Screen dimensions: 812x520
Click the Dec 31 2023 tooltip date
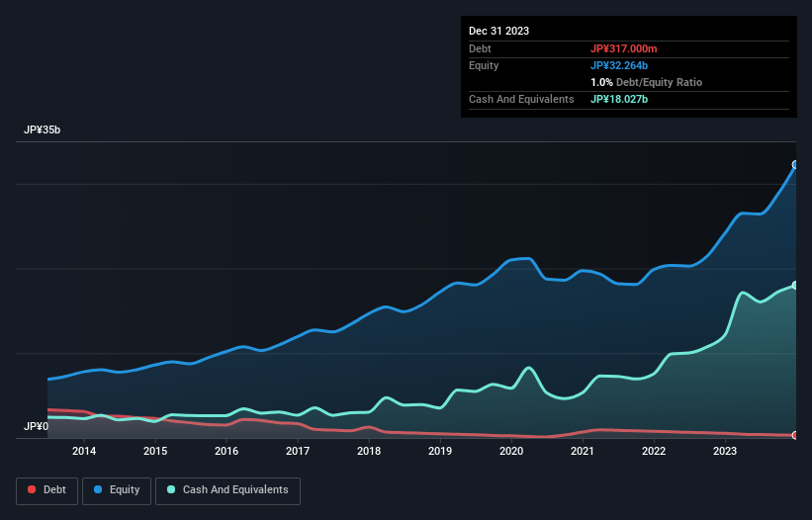point(498,31)
